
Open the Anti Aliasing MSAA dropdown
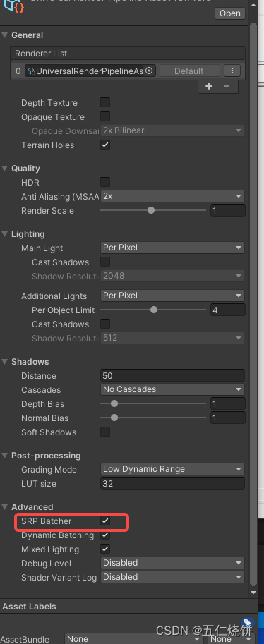pos(172,196)
